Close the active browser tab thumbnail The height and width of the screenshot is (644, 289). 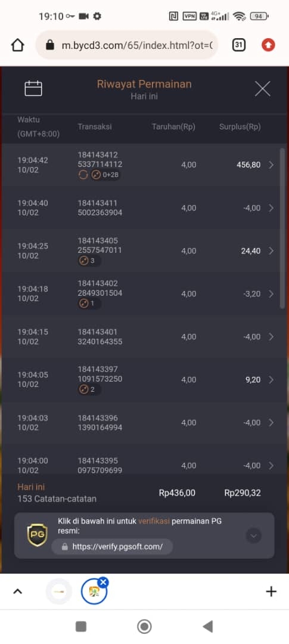point(104,581)
